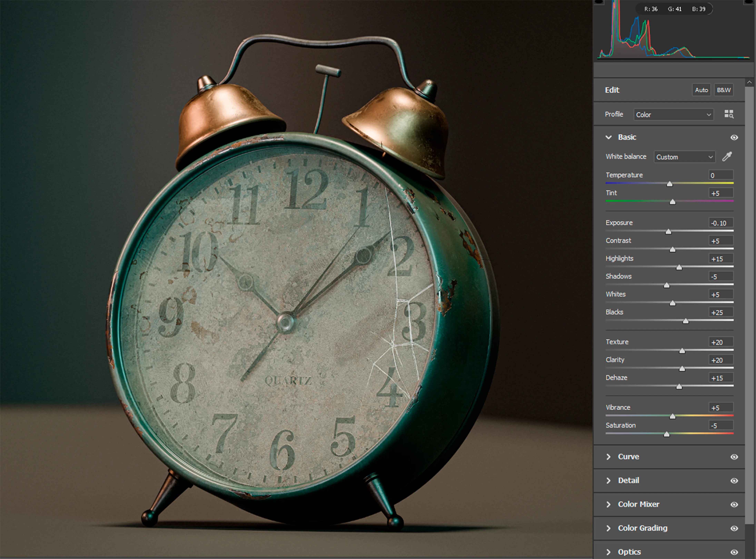Click the Saturation slider handle
Viewport: 756px width, 559px height.
click(667, 434)
